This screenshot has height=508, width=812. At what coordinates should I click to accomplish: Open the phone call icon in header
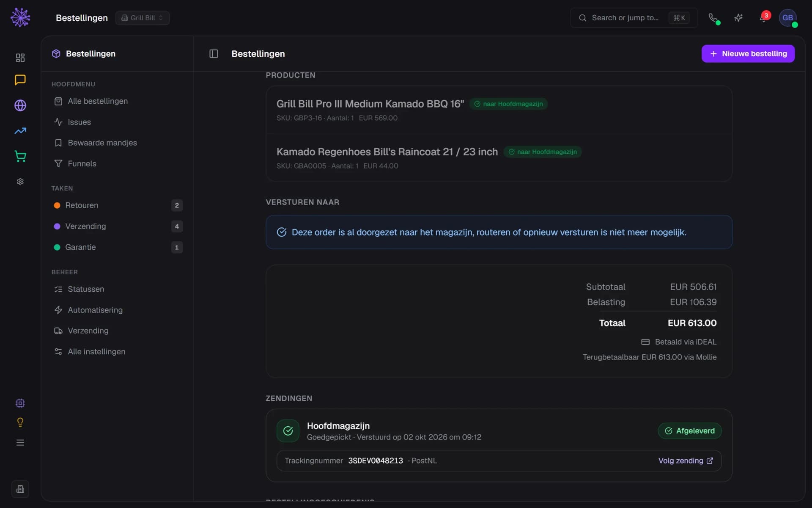(713, 18)
